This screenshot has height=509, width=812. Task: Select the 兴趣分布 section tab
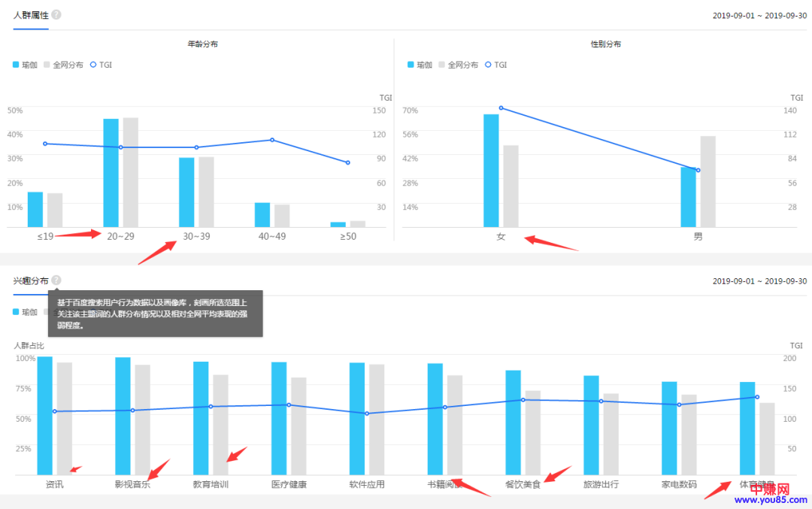pos(30,280)
